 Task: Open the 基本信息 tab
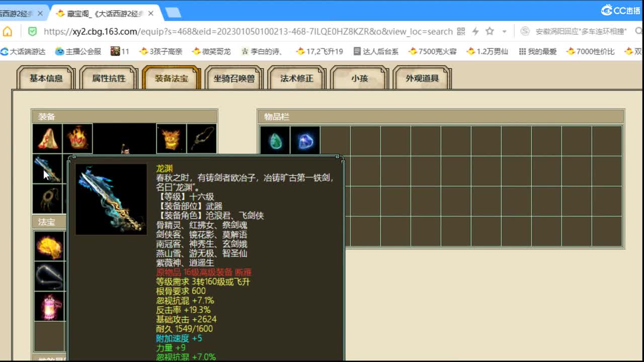pyautogui.click(x=46, y=78)
